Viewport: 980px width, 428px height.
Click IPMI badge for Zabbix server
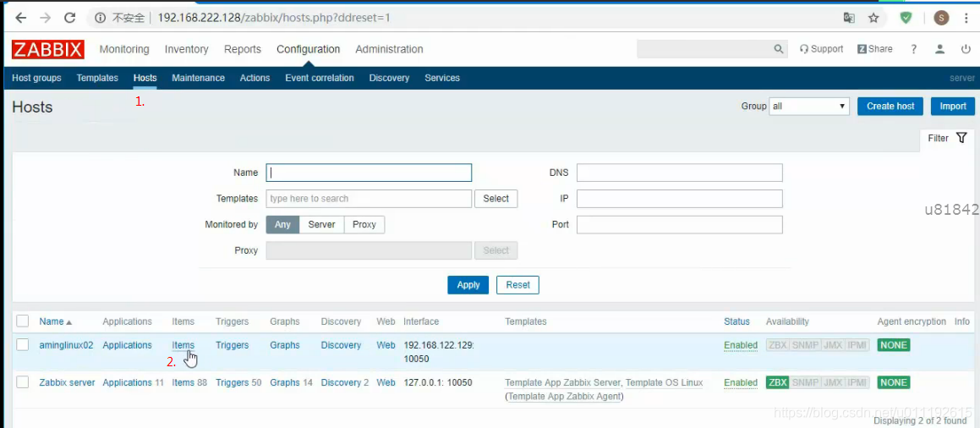pyautogui.click(x=857, y=382)
